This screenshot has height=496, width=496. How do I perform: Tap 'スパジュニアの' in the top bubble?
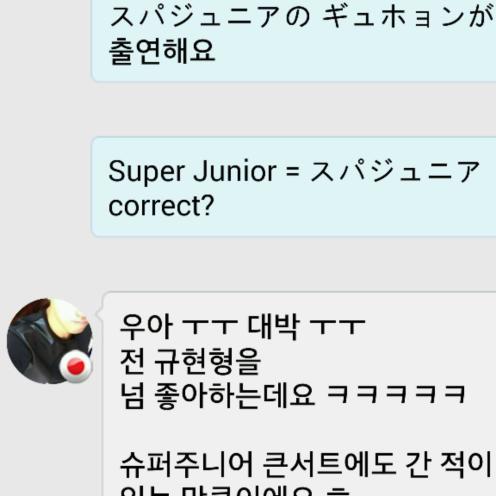click(x=210, y=16)
